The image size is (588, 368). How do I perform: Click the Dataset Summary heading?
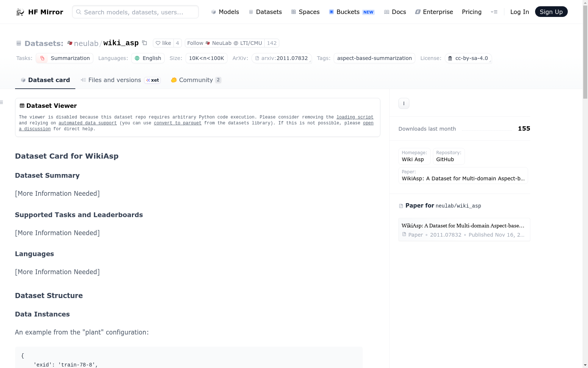[47, 176]
